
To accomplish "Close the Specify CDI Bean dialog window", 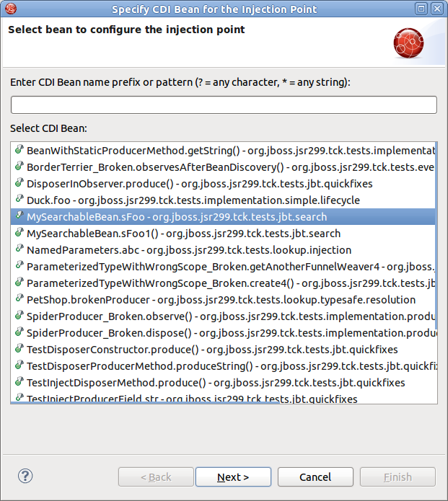I will click(x=437, y=9).
